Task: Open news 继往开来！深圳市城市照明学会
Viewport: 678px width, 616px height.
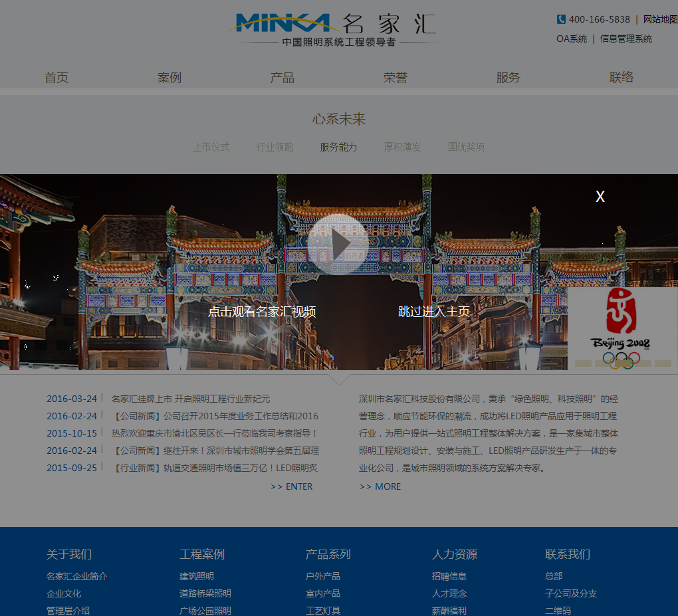Action: [216, 451]
